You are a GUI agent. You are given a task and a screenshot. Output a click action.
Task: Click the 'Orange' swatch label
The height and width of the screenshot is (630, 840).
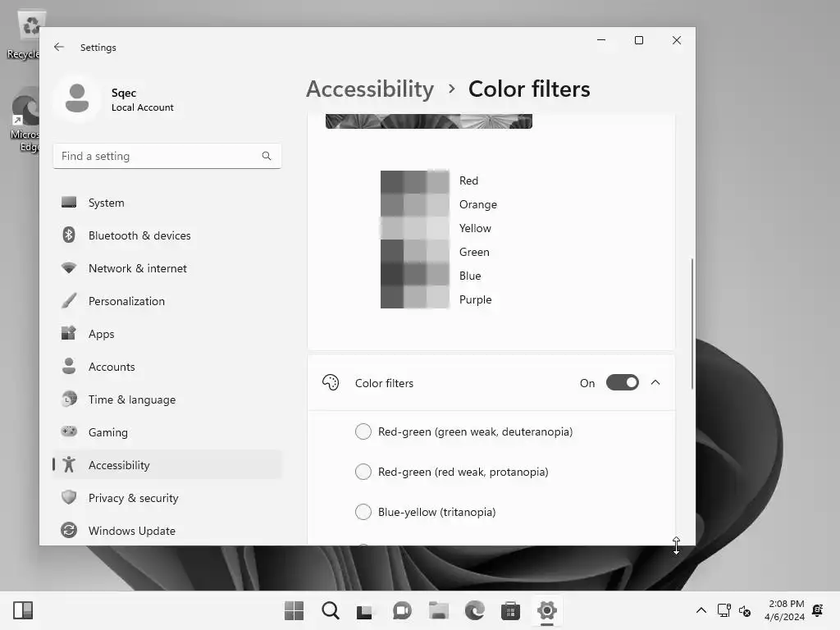[x=478, y=204]
